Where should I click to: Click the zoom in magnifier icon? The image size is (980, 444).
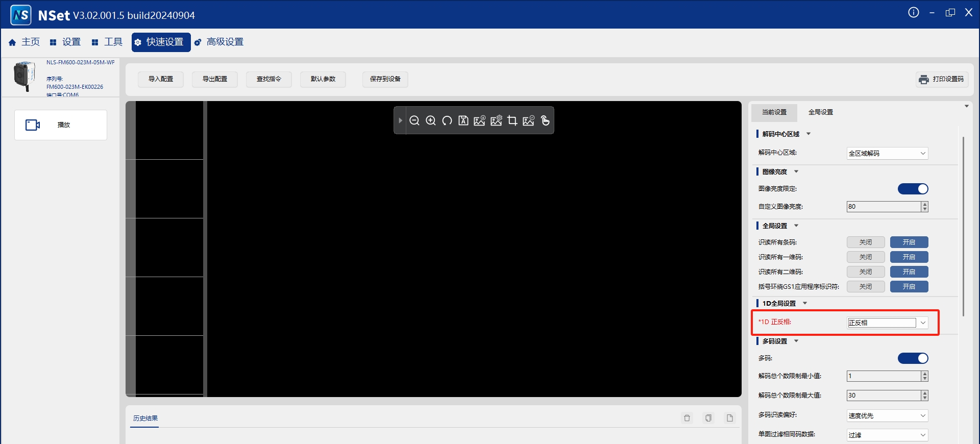(431, 120)
